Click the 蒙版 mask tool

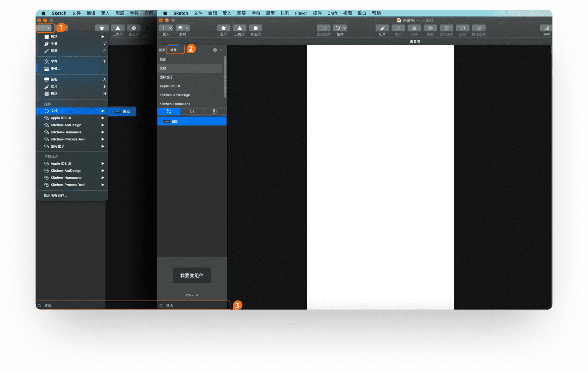click(x=430, y=28)
